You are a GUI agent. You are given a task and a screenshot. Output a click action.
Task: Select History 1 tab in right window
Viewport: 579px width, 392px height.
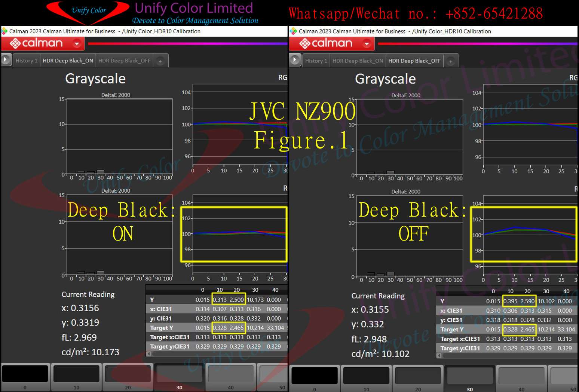pyautogui.click(x=316, y=61)
